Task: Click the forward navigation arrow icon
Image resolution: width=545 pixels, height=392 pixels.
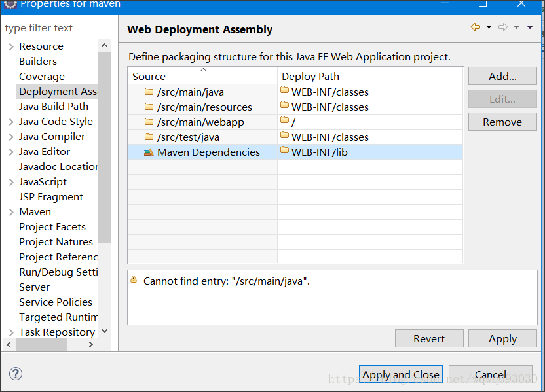Action: 503,27
